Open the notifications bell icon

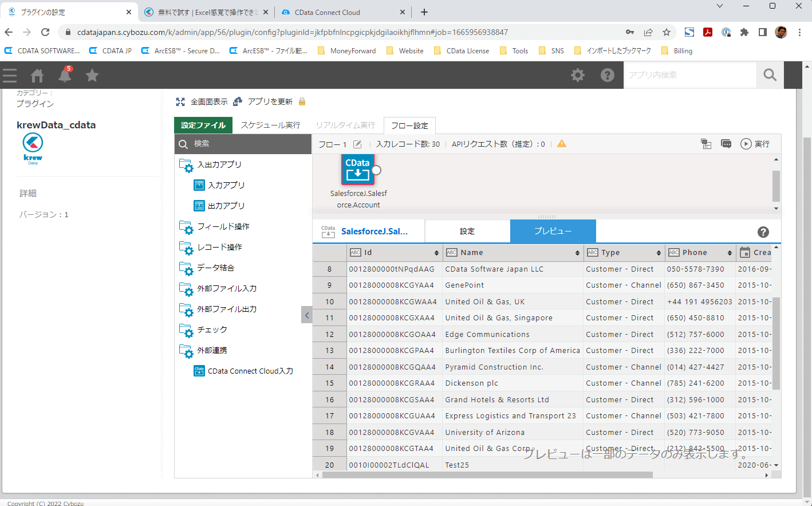point(65,75)
